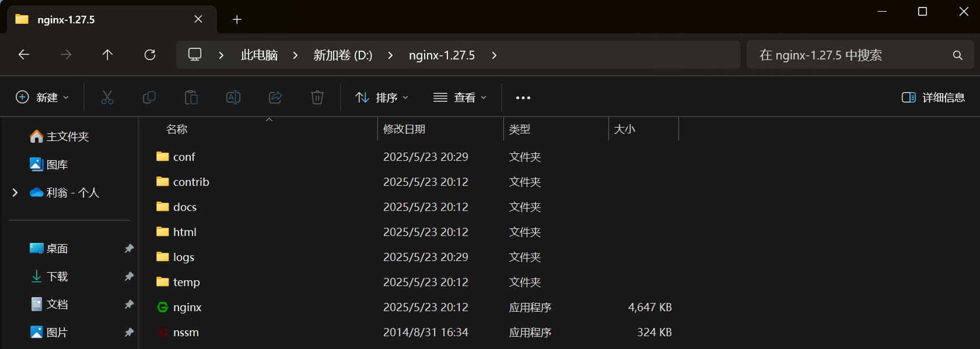Select the docs folder name
This screenshot has width=980, height=349.
pyautogui.click(x=185, y=207)
